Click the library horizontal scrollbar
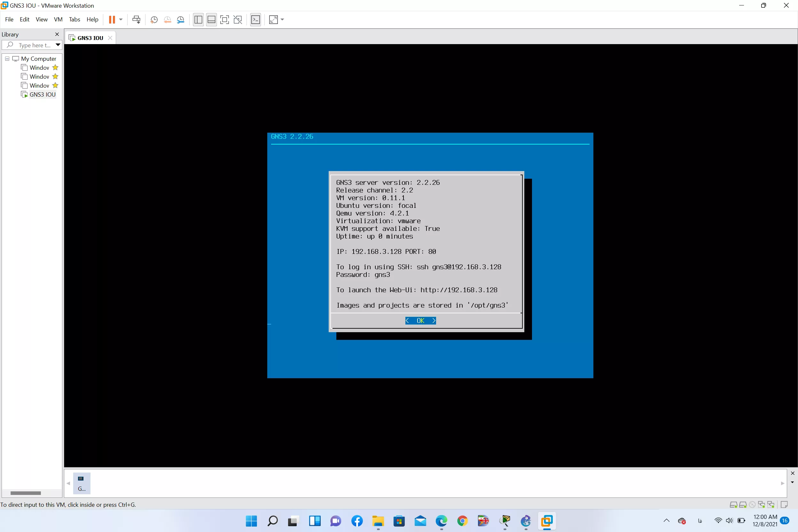The height and width of the screenshot is (532, 798). coord(26,493)
